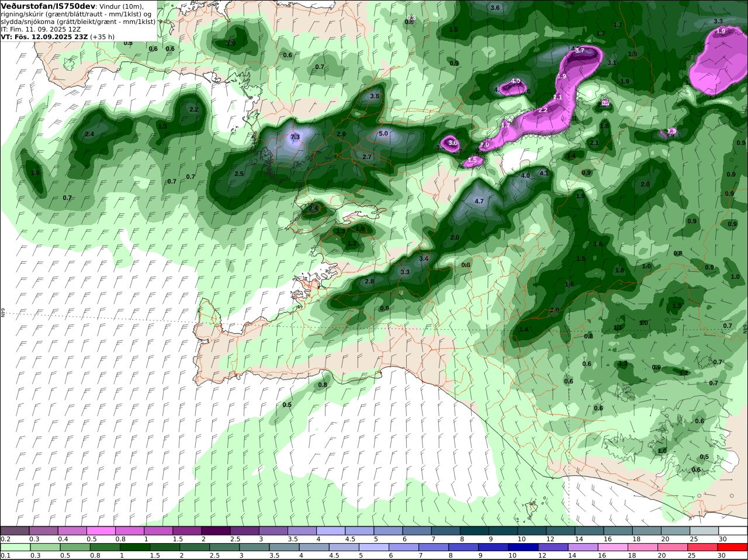
Task: Click the bright red swatch after 30, bottom legend row
Action: [x=733, y=547]
